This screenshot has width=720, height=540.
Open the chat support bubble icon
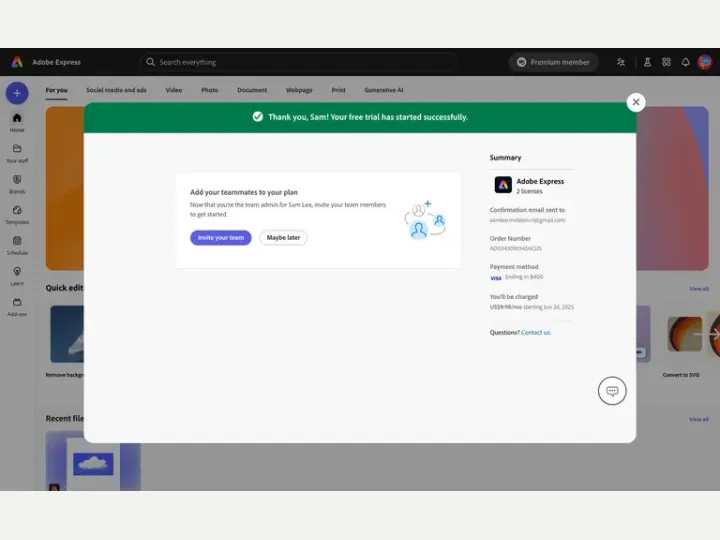[x=612, y=391]
